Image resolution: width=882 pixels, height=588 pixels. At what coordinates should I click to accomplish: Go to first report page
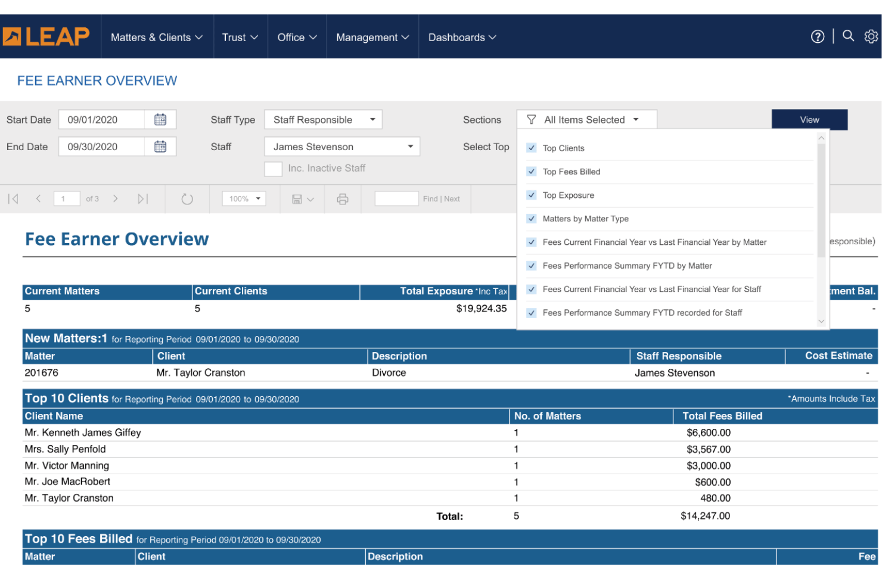(13, 199)
